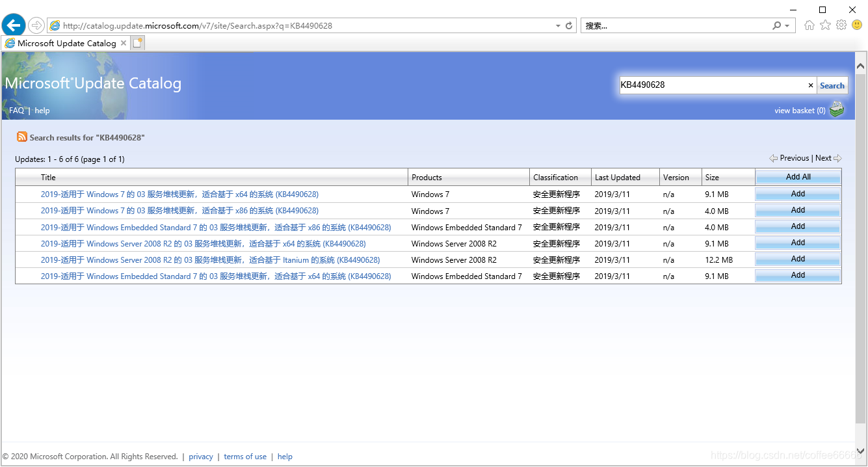The image size is (868, 467).
Task: Open the address bar history dropdown arrow
Action: click(x=558, y=26)
